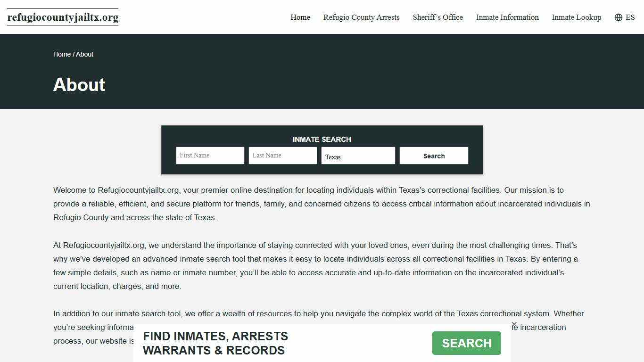Close the bottom ad banner

pyautogui.click(x=514, y=324)
